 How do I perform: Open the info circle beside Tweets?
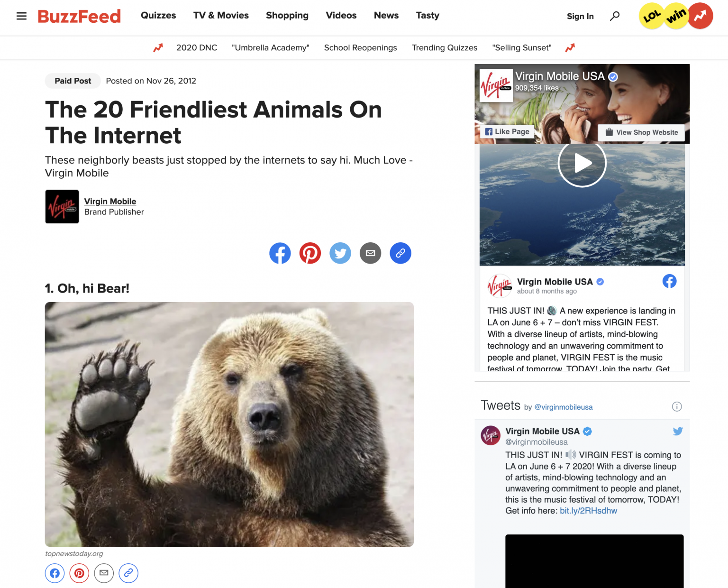click(677, 406)
